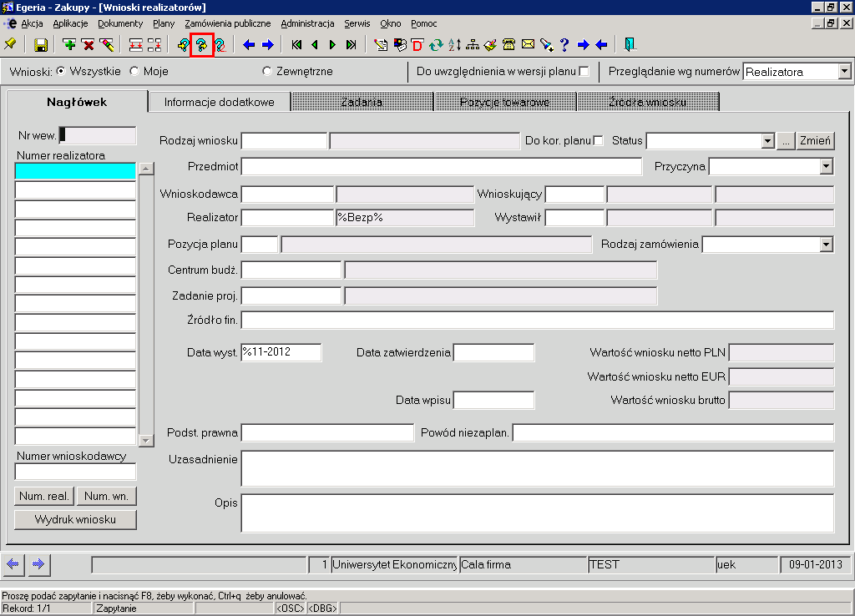Viewport: 855px width, 616px height.
Task: Click the 'Rekord: 1/1' status text
Action: [26, 608]
